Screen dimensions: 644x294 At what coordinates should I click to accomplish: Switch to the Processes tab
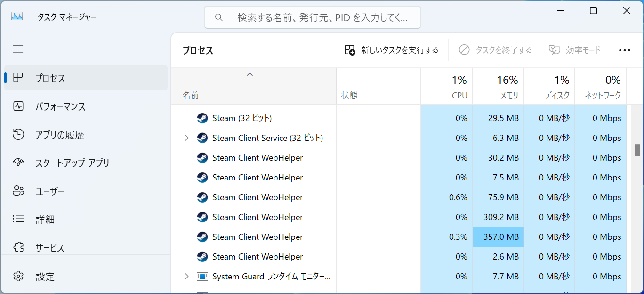point(86,78)
